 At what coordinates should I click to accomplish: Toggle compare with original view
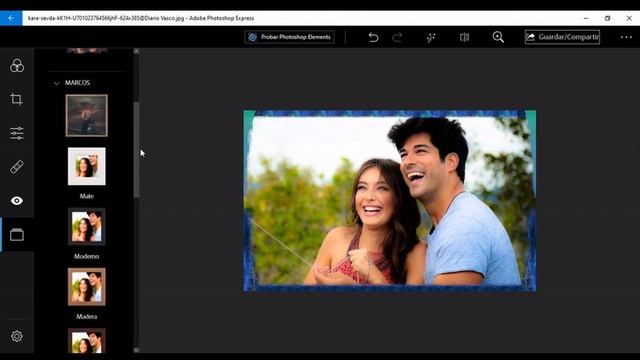tap(464, 37)
